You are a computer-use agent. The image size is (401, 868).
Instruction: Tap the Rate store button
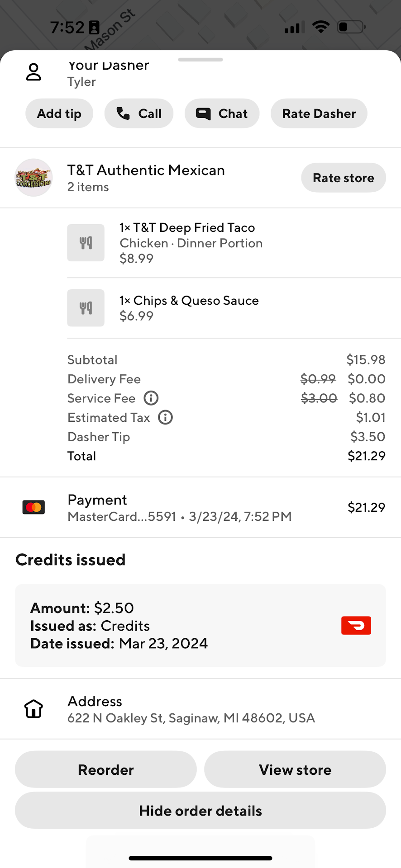pos(344,178)
